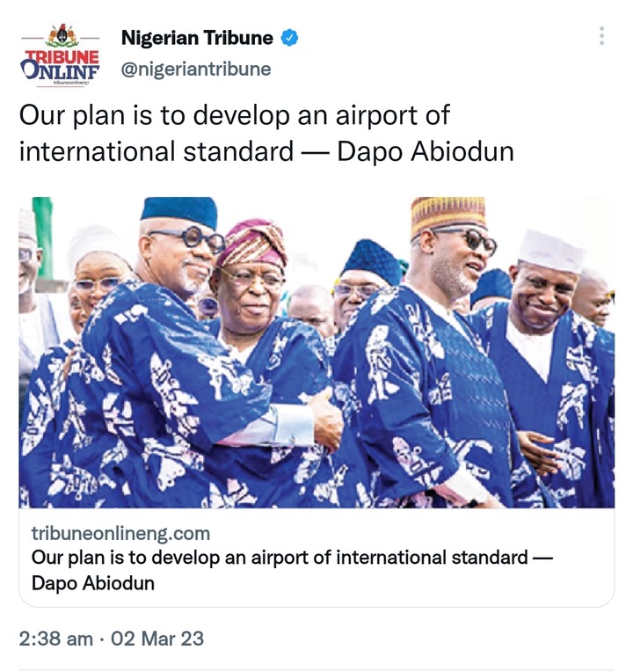The height and width of the screenshot is (672, 633).
Task: Click the blue verified checkmark badge
Action: 289,38
